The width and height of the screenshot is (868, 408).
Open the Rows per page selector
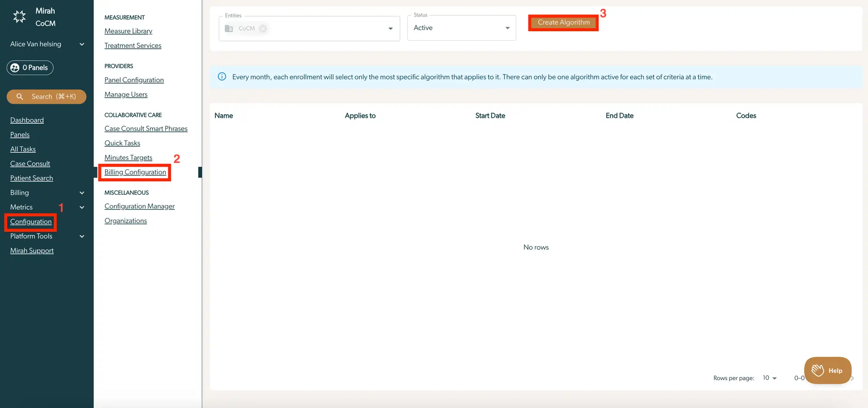[769, 378]
